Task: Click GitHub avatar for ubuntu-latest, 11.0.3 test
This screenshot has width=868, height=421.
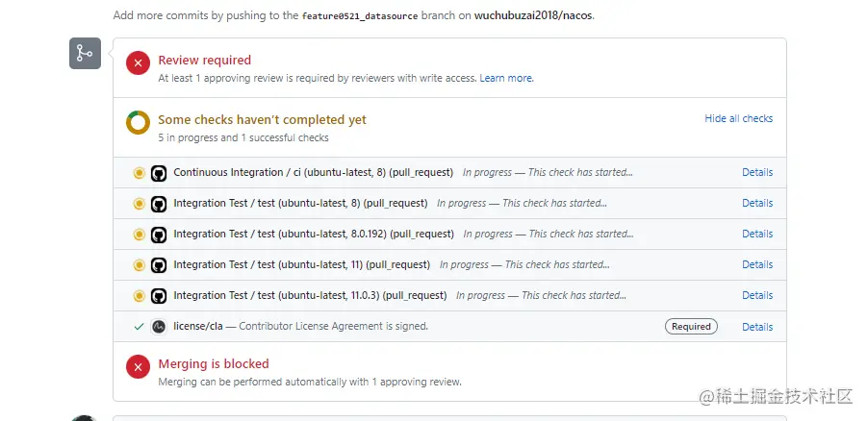Action: pyautogui.click(x=159, y=296)
